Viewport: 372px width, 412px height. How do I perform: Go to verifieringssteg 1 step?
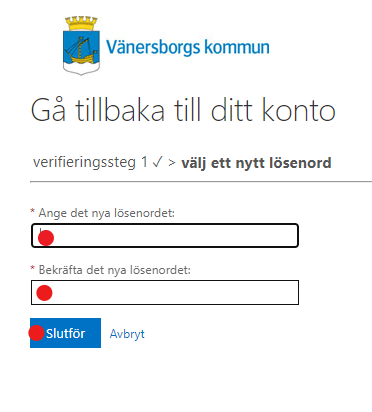90,163
